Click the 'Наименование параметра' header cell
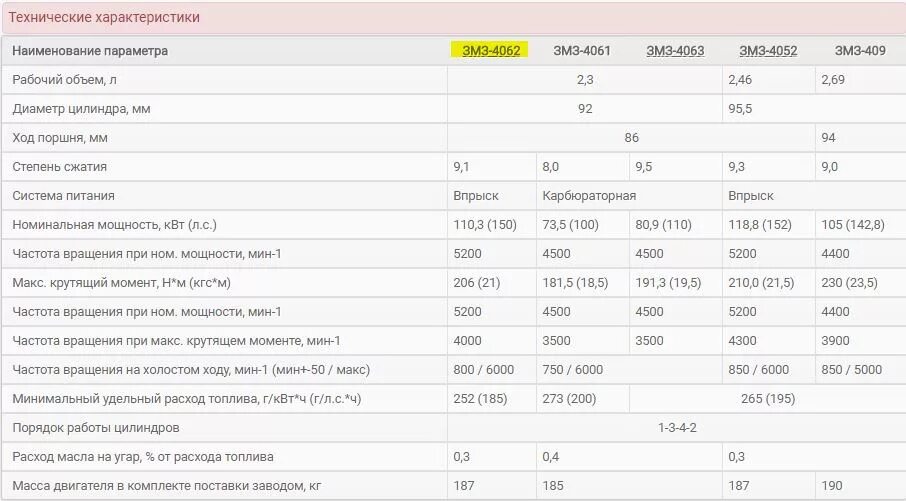The width and height of the screenshot is (906, 501). click(x=90, y=51)
